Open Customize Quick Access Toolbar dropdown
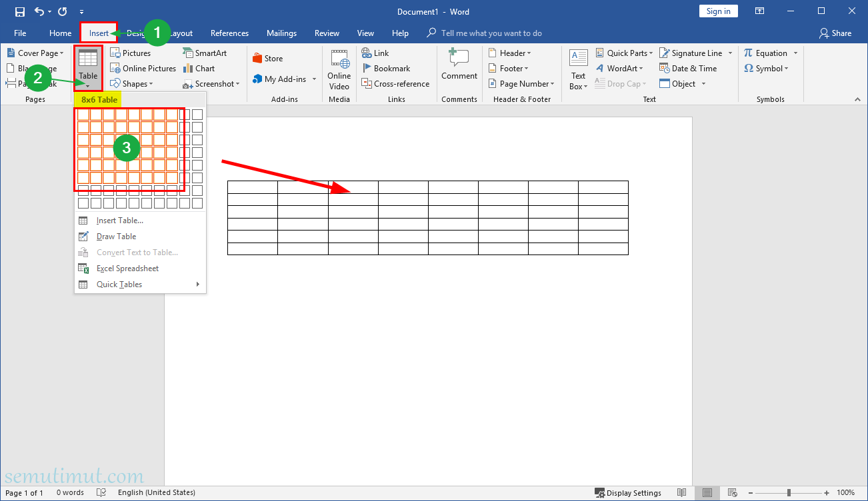This screenshot has width=868, height=501. coord(81,12)
